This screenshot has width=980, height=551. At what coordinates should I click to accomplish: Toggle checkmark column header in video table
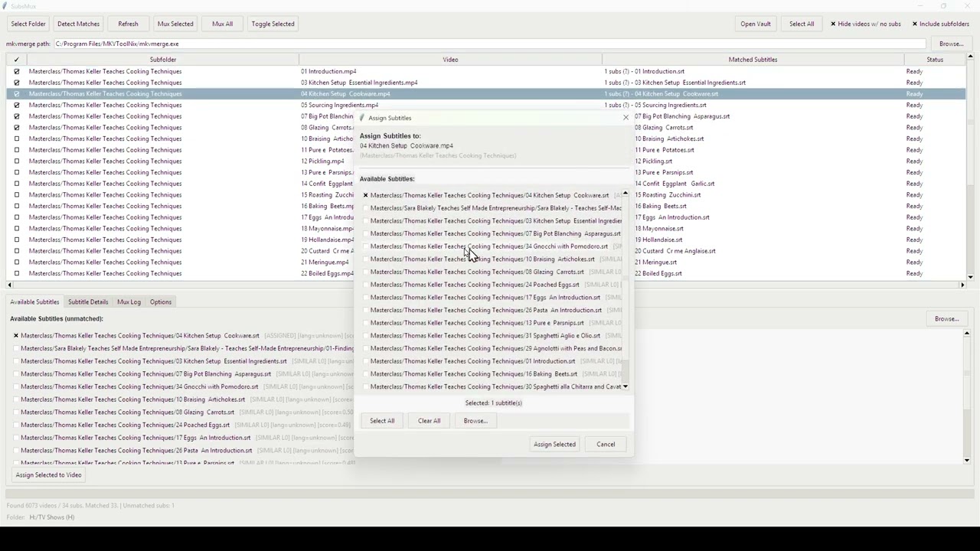[x=16, y=60]
